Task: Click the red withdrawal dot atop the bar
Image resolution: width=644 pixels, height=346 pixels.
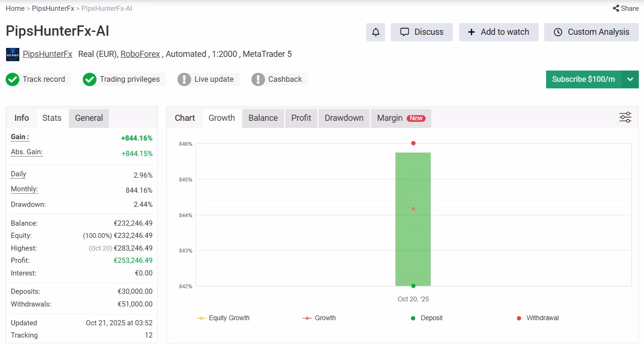Action: pos(413,143)
